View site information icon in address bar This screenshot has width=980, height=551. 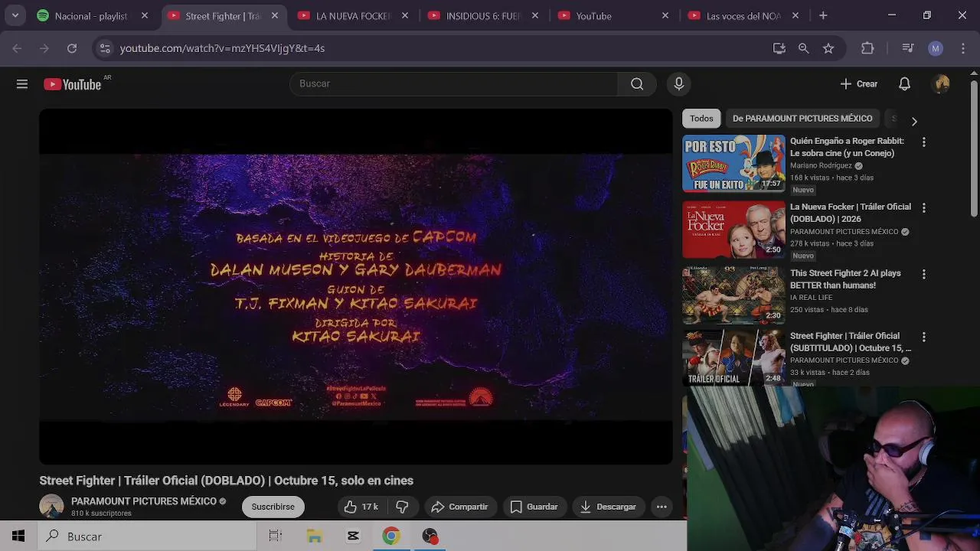105,48
